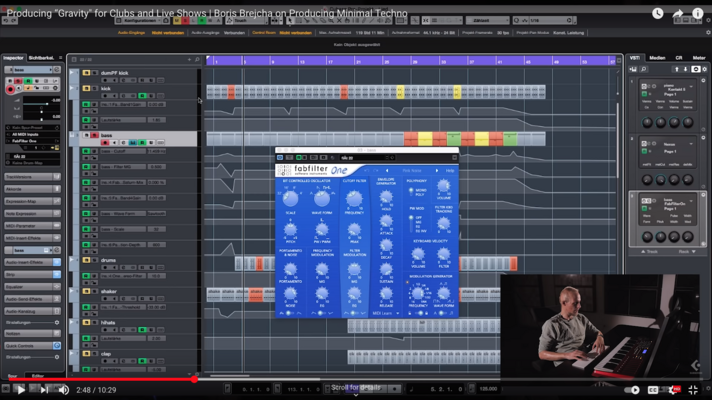Click the FabFilter cutoff Frequency knob

coord(354,198)
